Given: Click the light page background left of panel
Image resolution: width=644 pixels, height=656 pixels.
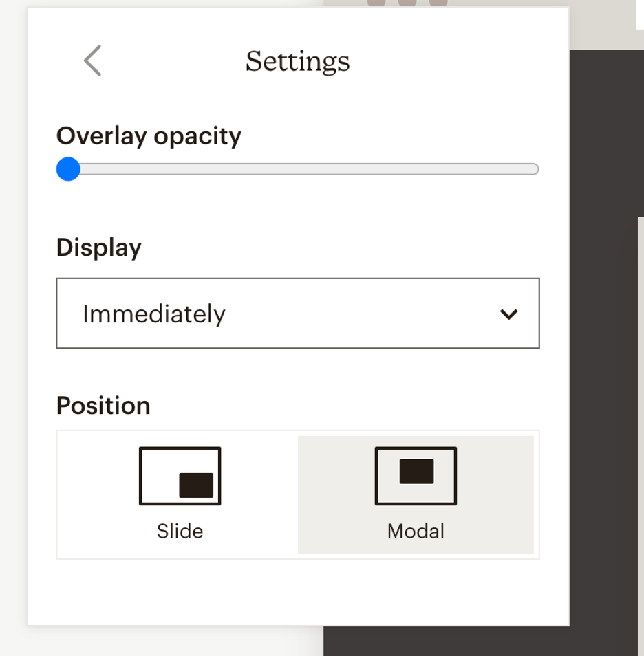Looking at the screenshot, I should 12,344.
